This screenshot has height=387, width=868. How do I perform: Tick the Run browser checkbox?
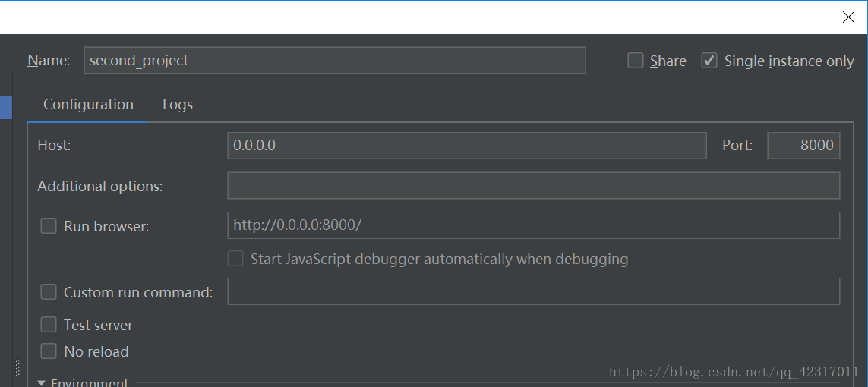point(49,225)
